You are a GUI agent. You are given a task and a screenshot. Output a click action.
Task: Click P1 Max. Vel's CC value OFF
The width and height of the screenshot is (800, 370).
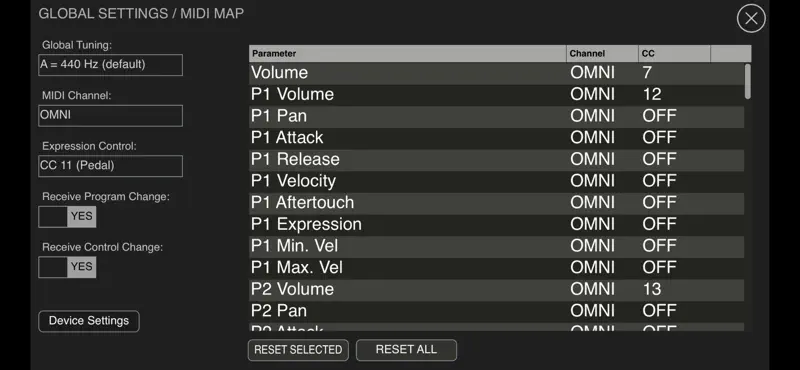pyautogui.click(x=659, y=268)
